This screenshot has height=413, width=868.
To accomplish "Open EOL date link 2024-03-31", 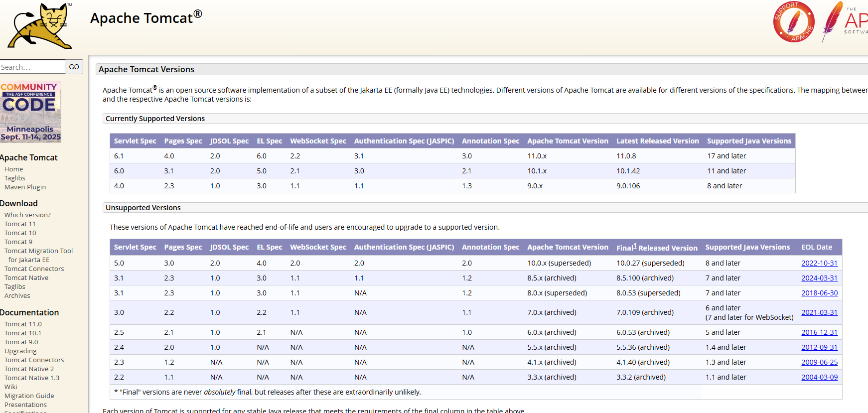I will [x=819, y=278].
